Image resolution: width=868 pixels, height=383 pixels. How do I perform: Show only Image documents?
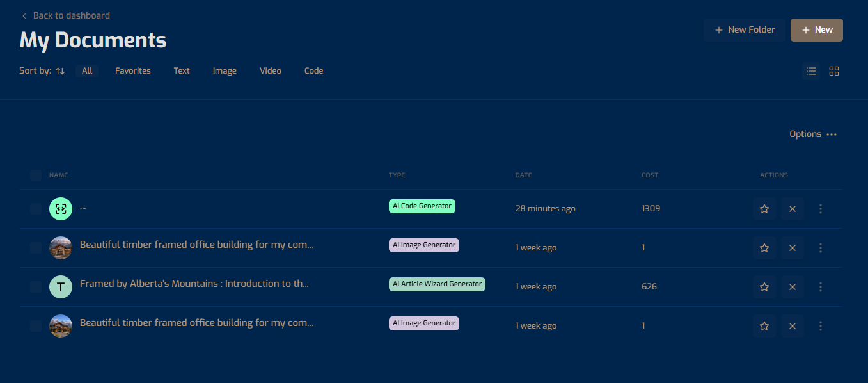pyautogui.click(x=225, y=71)
